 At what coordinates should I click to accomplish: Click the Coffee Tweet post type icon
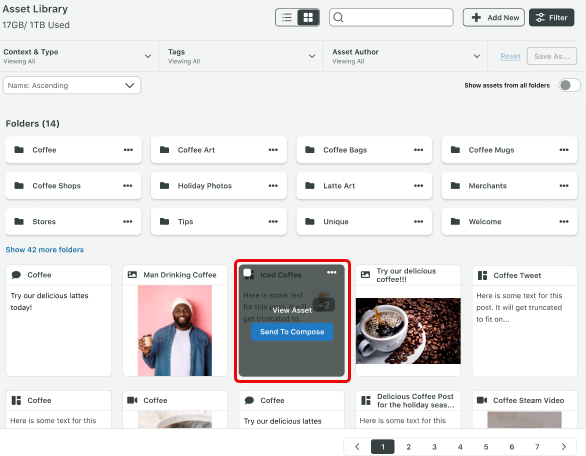[482, 275]
